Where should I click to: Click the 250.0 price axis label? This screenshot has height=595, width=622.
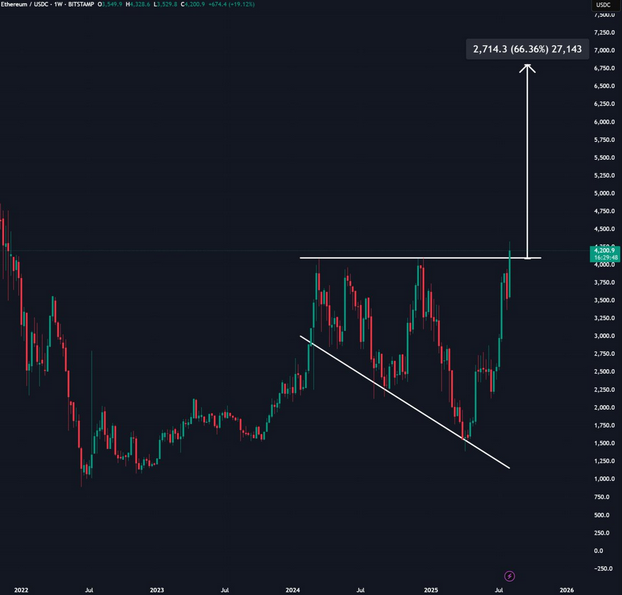602,533
